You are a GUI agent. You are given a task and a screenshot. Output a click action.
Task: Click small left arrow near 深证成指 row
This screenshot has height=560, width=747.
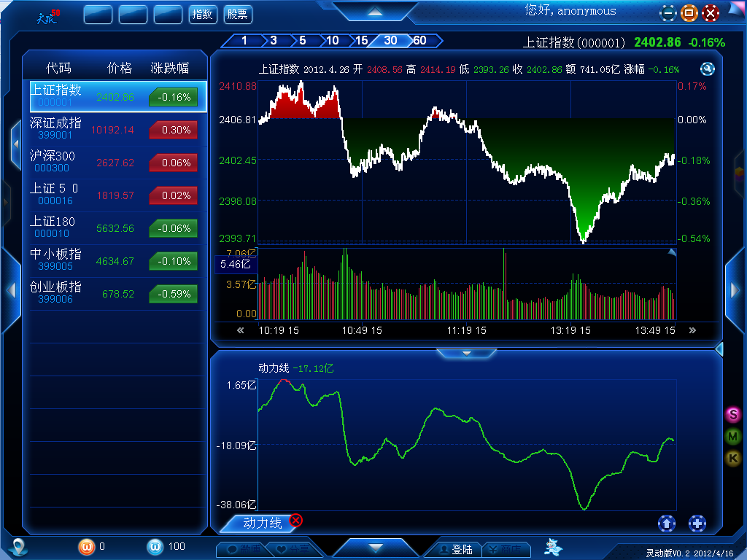click(16, 144)
